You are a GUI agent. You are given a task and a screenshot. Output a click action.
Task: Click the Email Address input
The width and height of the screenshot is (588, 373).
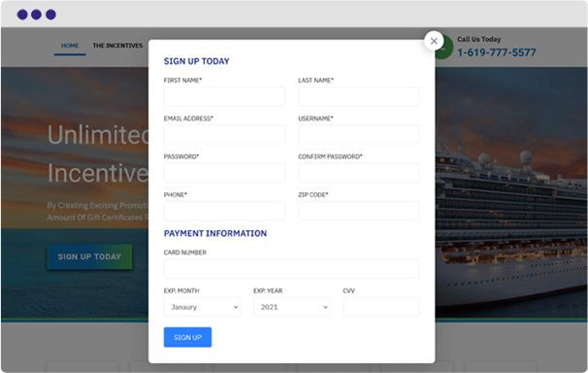tap(224, 135)
